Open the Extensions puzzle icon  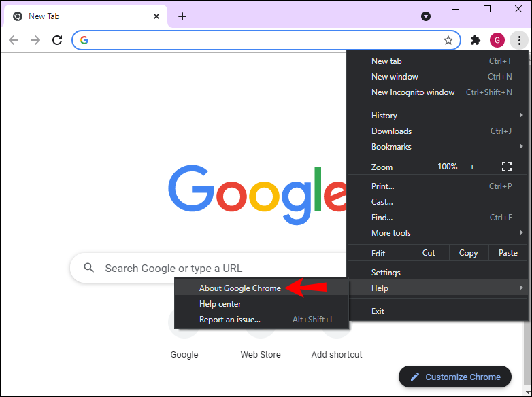pos(476,40)
